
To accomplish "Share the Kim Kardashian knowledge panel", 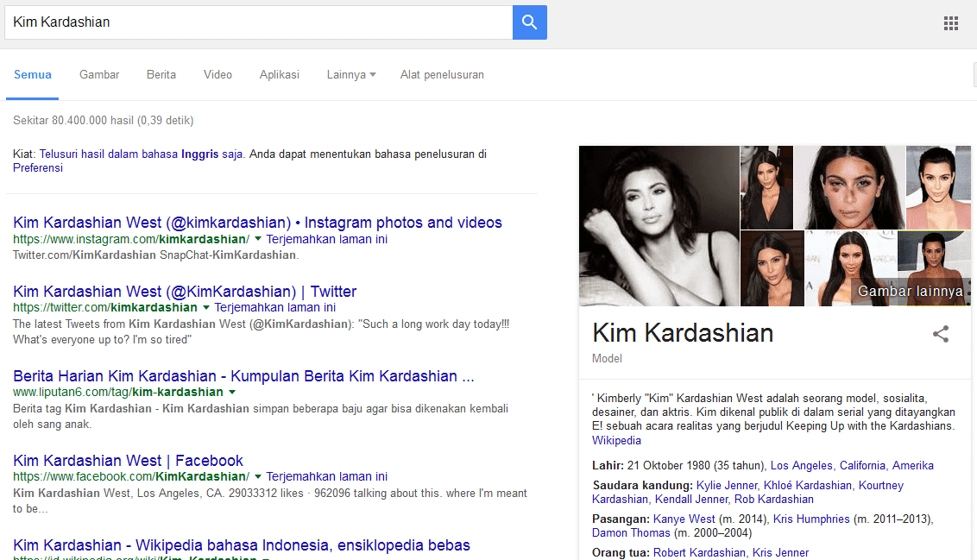I will click(941, 334).
